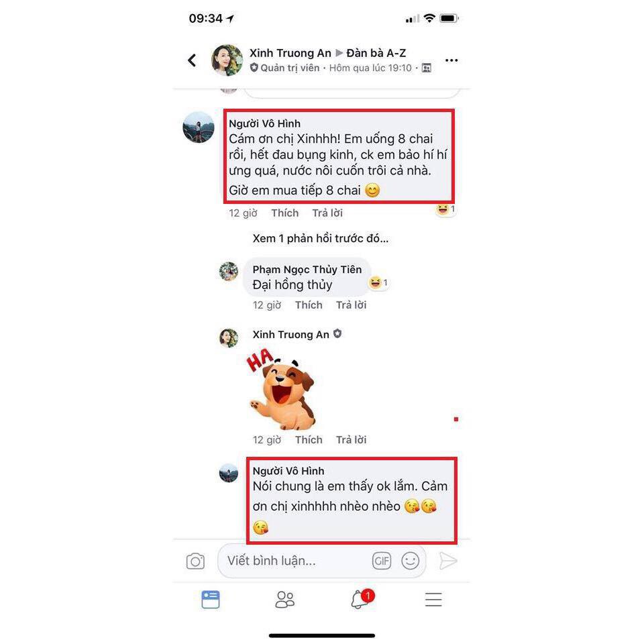Viewport: 644px width, 644px height.
Task: Open the GIF picker in the comment box
Action: (x=382, y=561)
